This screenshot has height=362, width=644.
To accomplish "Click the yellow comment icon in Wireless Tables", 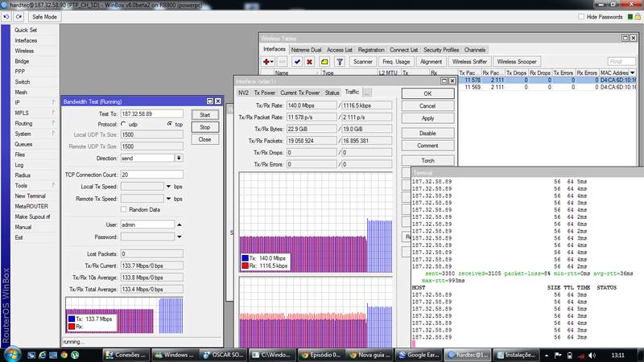I will click(324, 61).
